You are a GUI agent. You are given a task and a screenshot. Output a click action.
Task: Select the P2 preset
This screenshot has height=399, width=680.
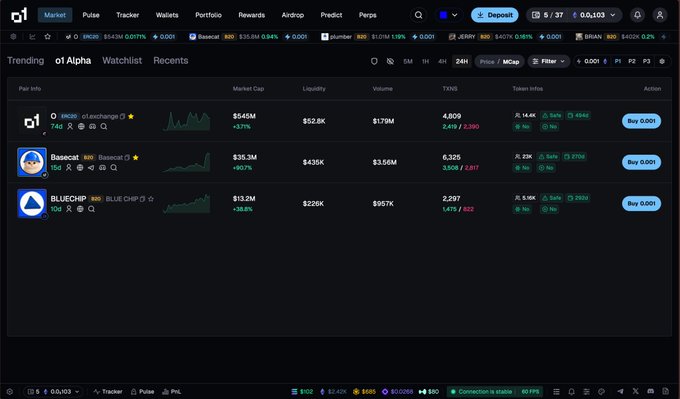tap(632, 61)
